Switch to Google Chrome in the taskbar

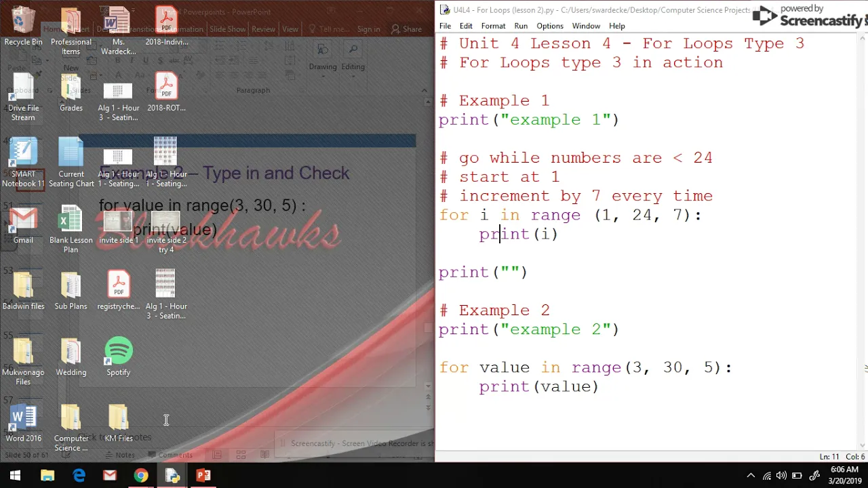(x=141, y=476)
